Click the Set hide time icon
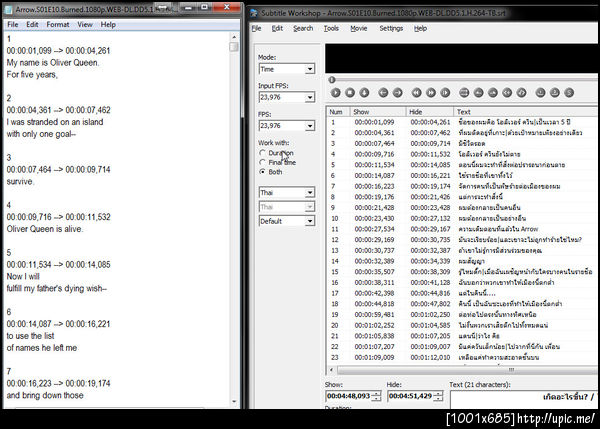Image resolution: width=600 pixels, height=429 pixels. pos(493,93)
